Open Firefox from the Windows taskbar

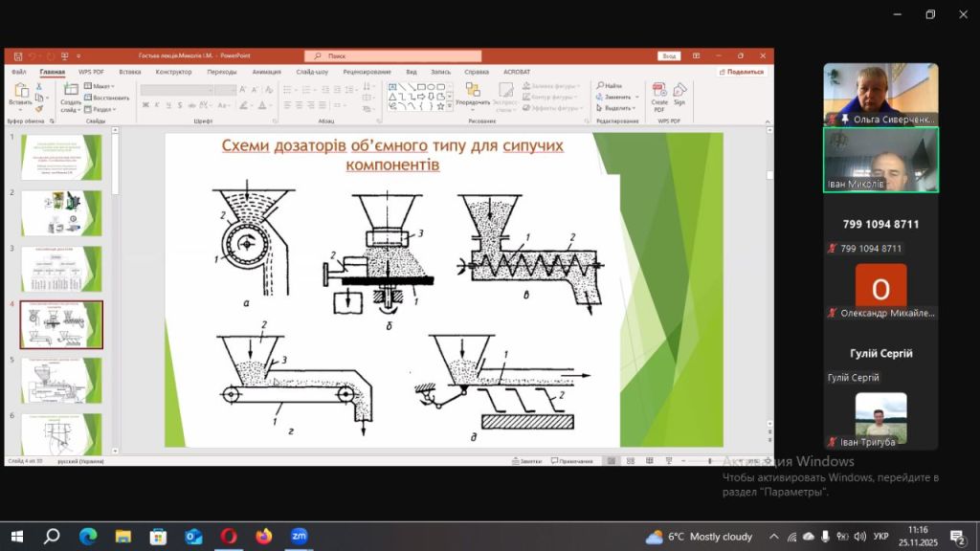click(x=263, y=536)
